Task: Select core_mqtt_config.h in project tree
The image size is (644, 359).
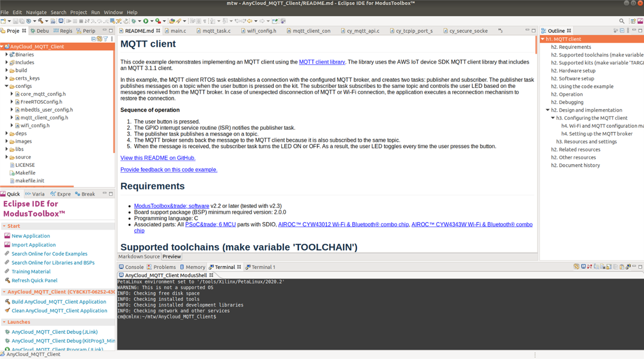Action: 43,94
